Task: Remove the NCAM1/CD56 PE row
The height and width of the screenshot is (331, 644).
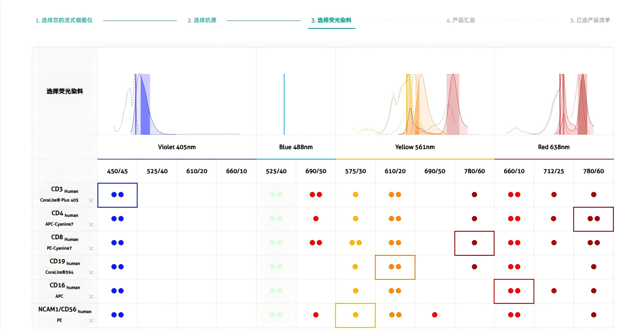Action: click(x=91, y=321)
